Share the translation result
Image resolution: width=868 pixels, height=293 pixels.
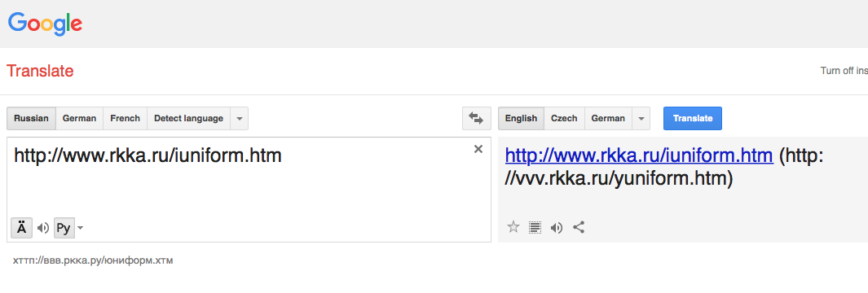pyautogui.click(x=579, y=227)
